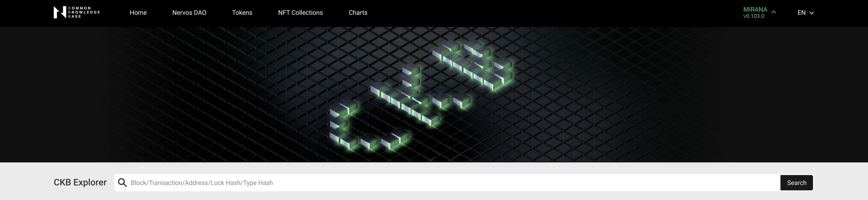This screenshot has height=200, width=868.
Task: Click the Common Knowledge Base logo
Action: pos(77,12)
